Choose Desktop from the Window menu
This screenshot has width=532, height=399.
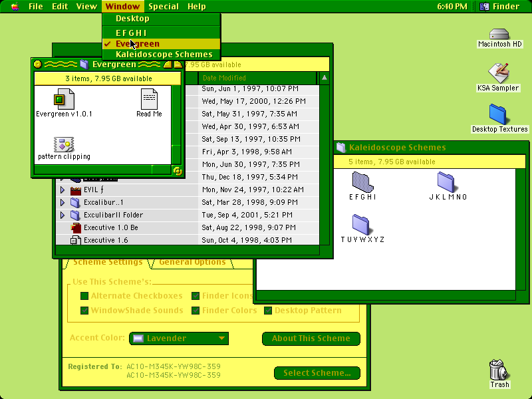pos(162,19)
